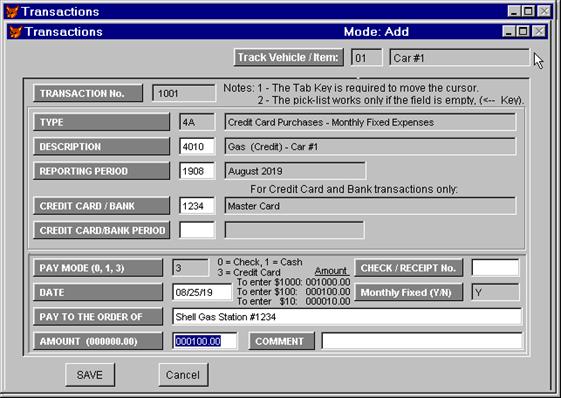Screen dimensions: 561x398
Task: Click 'For Credit Card and Bank transactions only' text
Action: click(x=354, y=189)
